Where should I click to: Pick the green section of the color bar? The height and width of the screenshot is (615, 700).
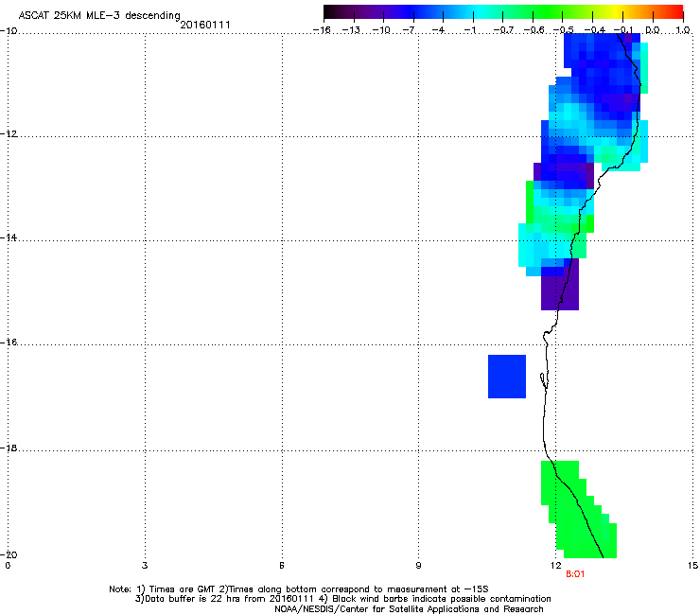coord(547,12)
